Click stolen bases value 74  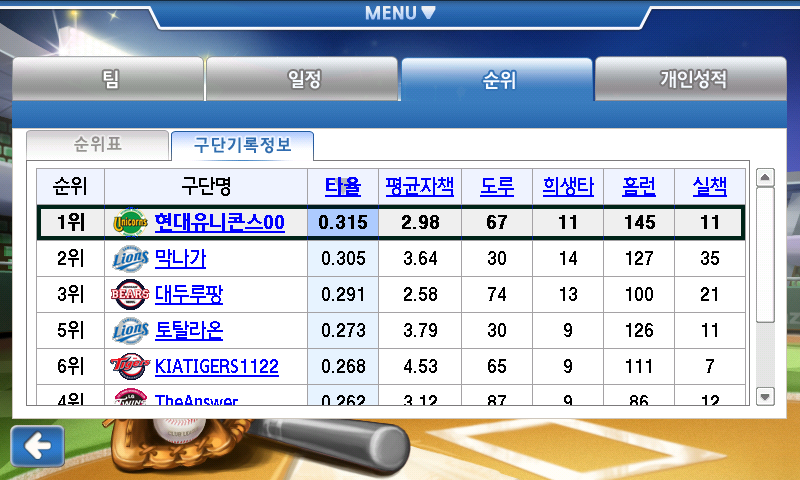pos(497,294)
